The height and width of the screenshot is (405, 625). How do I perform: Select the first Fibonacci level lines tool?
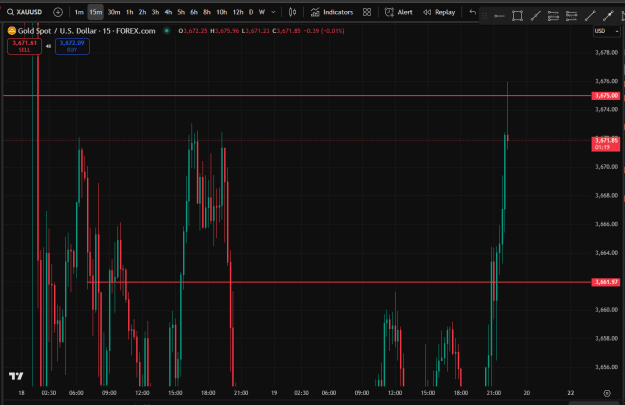coord(553,16)
